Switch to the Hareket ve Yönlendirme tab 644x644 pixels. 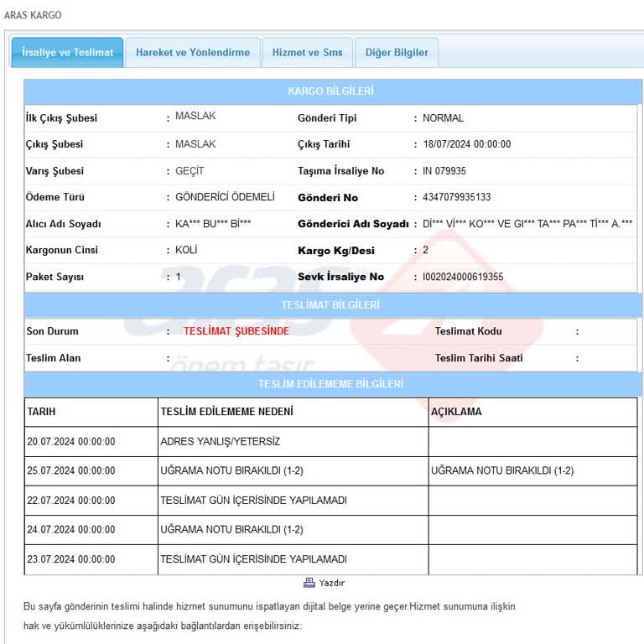(193, 52)
